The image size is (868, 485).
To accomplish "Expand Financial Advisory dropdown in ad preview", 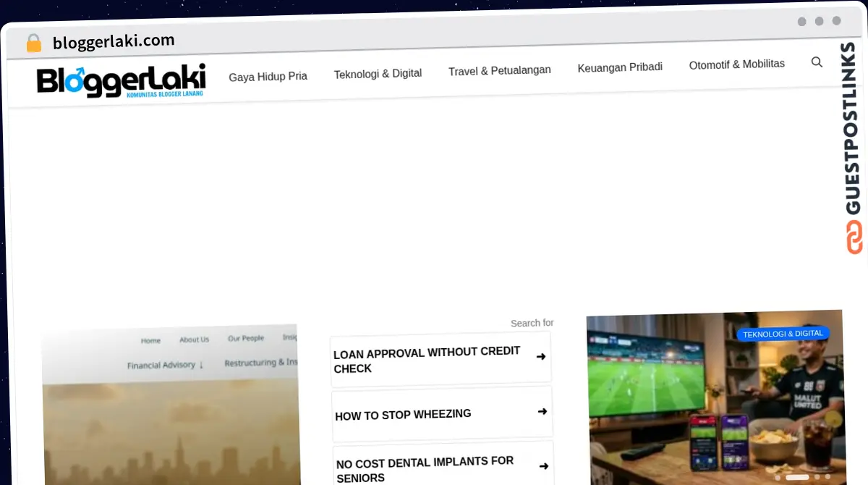I will pyautogui.click(x=165, y=366).
